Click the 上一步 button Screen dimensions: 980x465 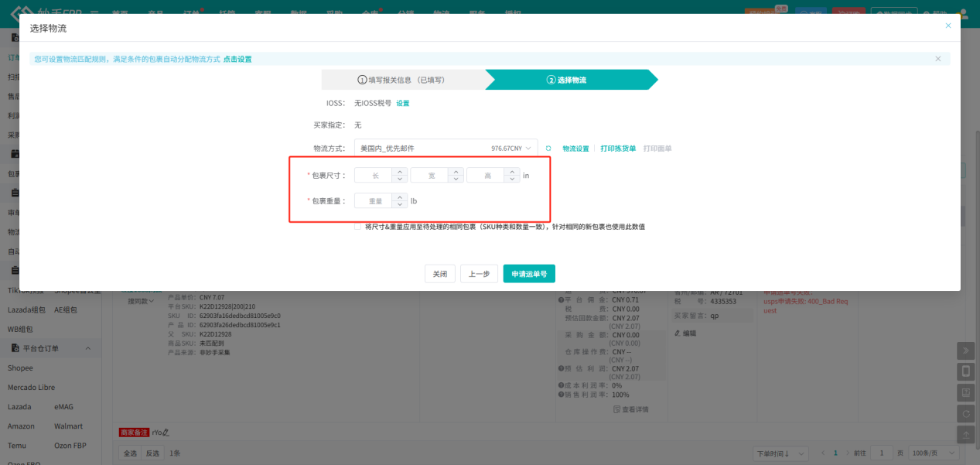coord(479,274)
